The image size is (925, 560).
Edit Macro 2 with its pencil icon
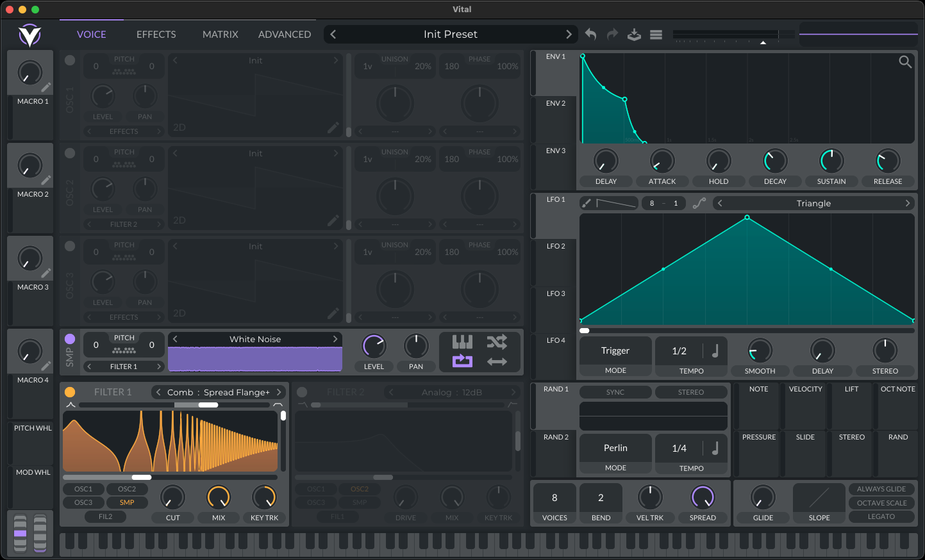pos(46,180)
